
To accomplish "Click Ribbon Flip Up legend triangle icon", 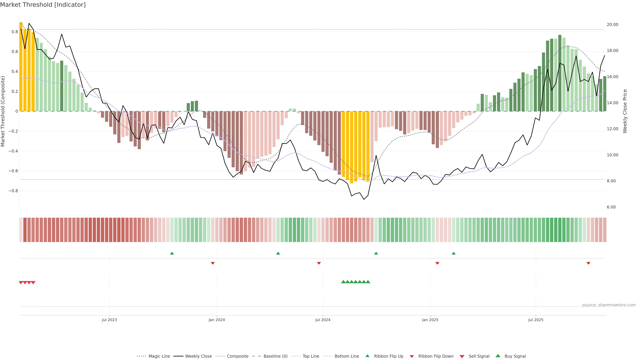I will coord(367,356).
